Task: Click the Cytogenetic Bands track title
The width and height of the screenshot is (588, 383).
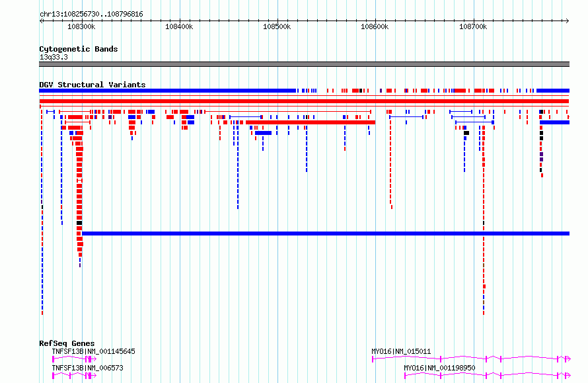Action: click(79, 49)
